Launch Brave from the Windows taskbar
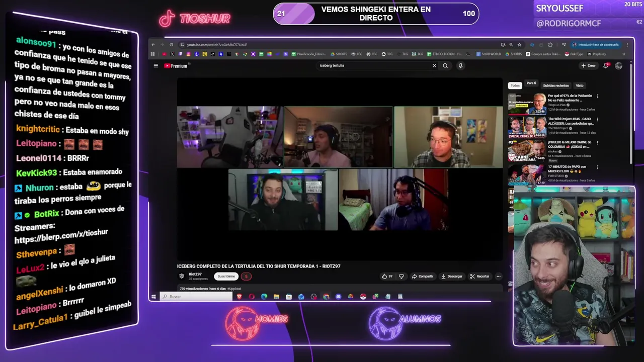This screenshot has width=644, height=362. (x=239, y=297)
